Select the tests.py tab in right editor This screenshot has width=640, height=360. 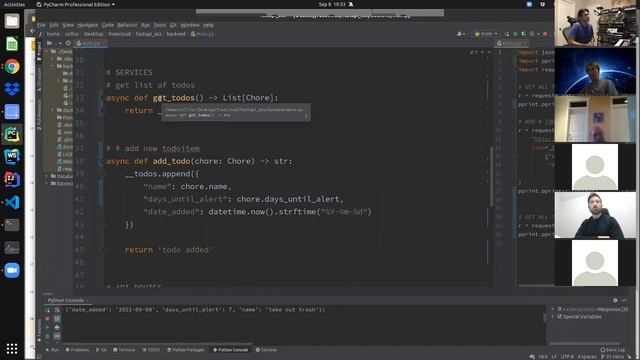[511, 43]
